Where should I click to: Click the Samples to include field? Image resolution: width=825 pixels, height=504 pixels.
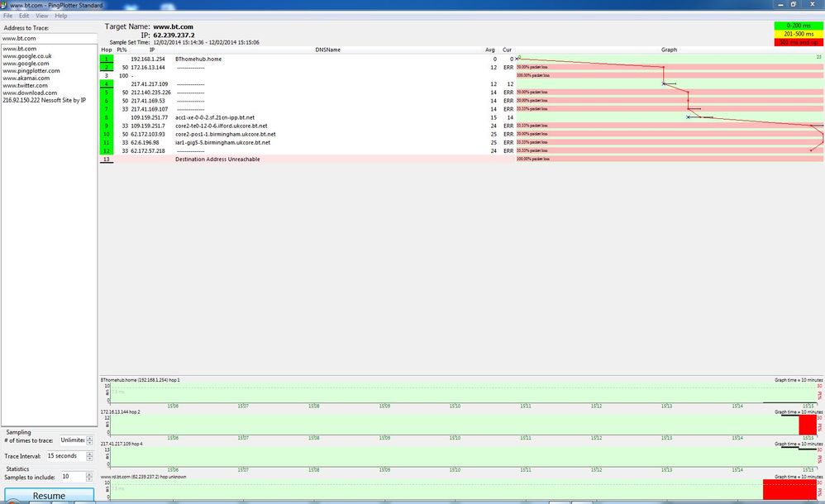[73, 477]
